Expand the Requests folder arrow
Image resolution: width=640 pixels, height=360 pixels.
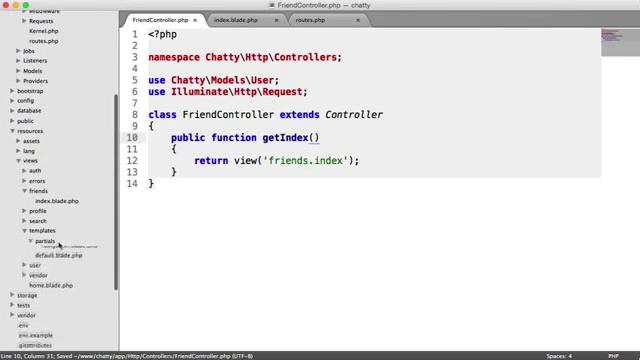tap(24, 20)
